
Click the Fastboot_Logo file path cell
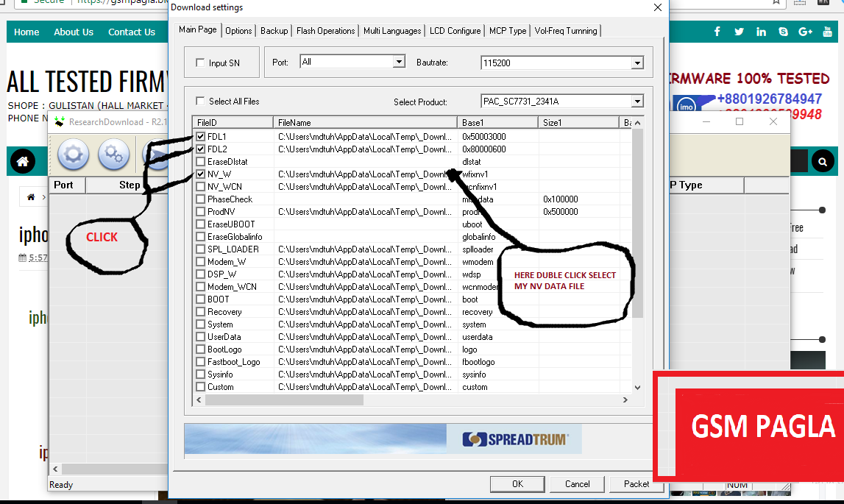pos(365,361)
